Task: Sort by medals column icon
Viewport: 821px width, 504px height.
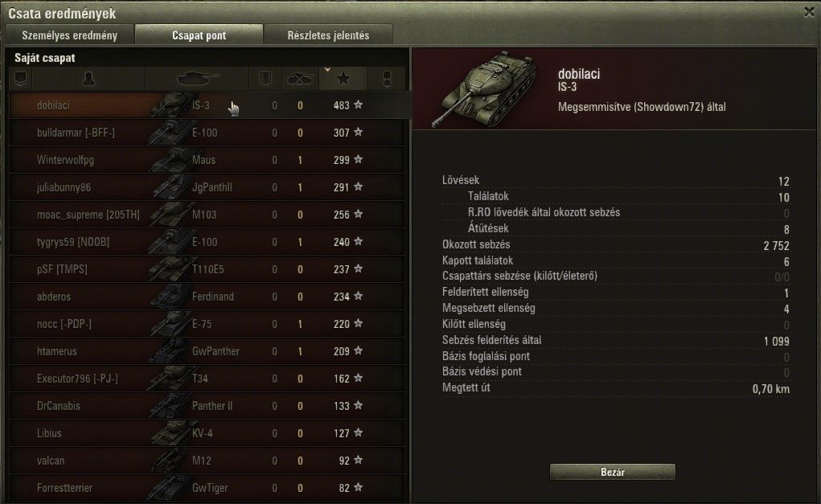Action: [x=387, y=79]
